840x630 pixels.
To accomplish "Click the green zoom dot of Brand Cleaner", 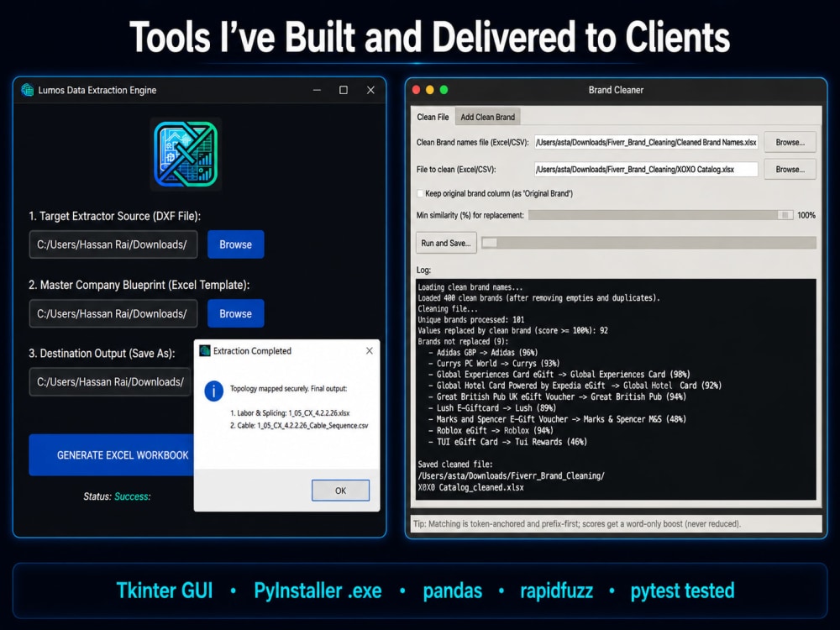I will (444, 90).
